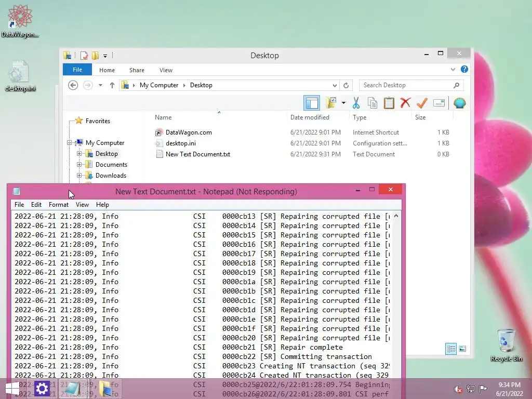
Task: Open the Share ribbon tab
Action: 137,70
